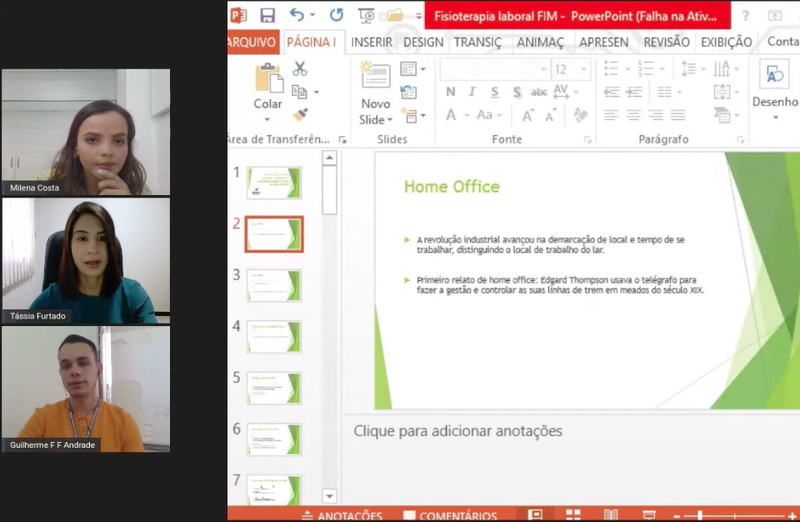Select the Format Painter brush icon
The image size is (800, 522).
(300, 115)
